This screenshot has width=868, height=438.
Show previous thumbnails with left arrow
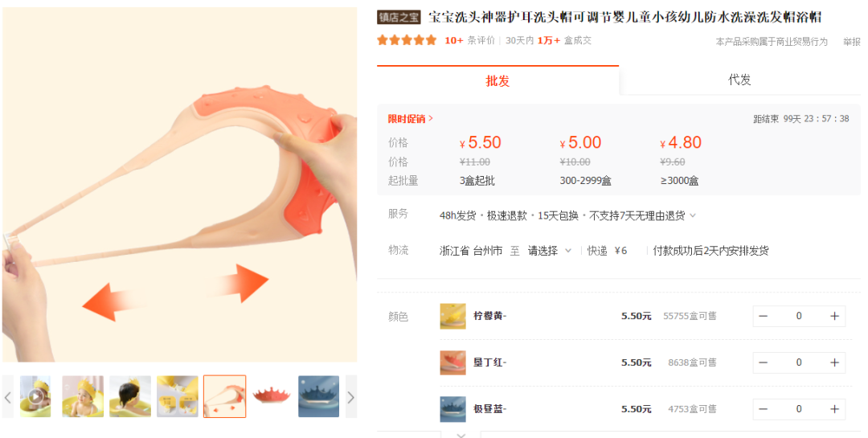point(8,396)
